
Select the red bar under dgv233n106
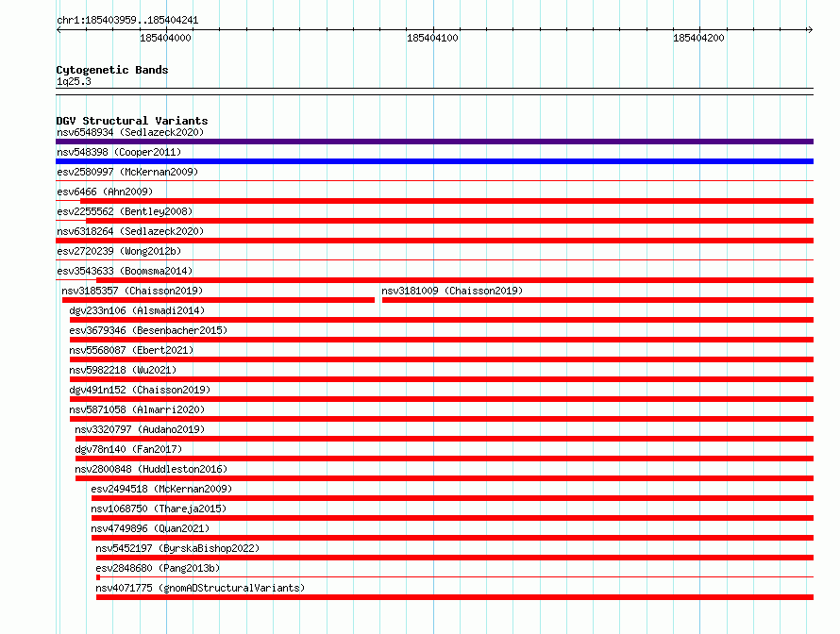tap(442, 320)
